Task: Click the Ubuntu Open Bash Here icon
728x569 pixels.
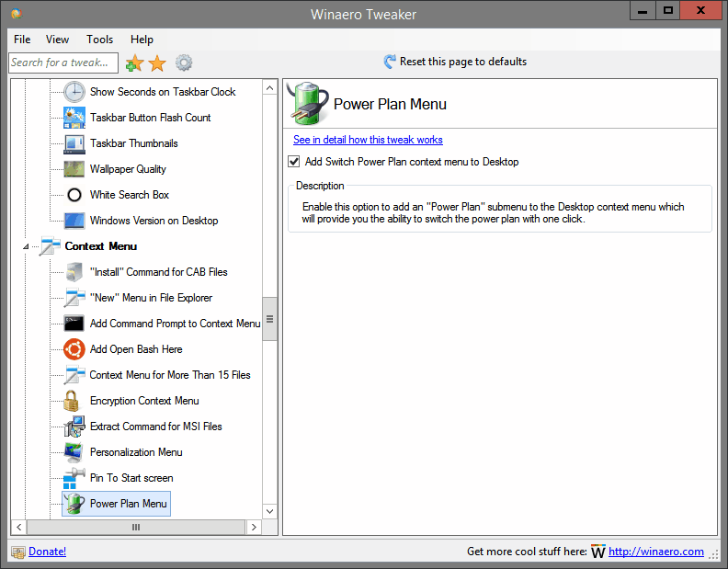Action: point(74,349)
